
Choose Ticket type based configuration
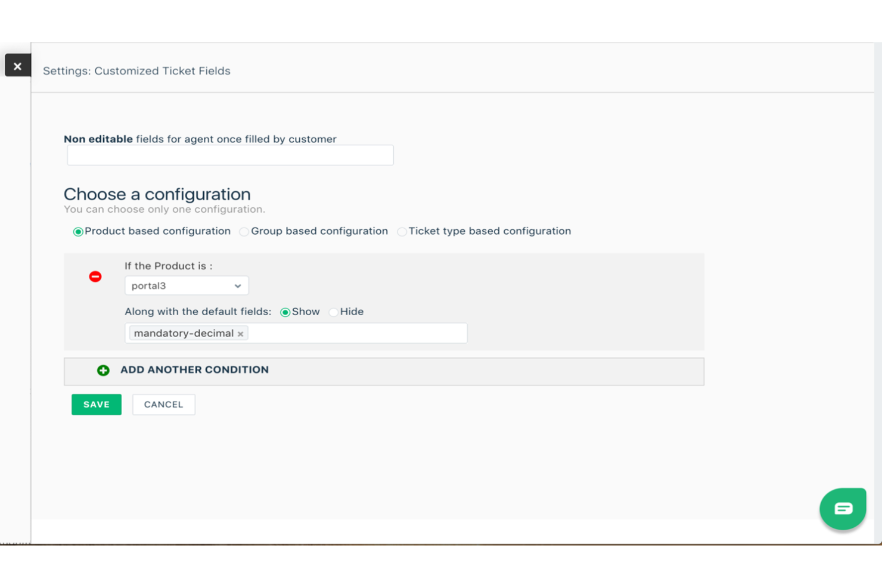tap(402, 232)
